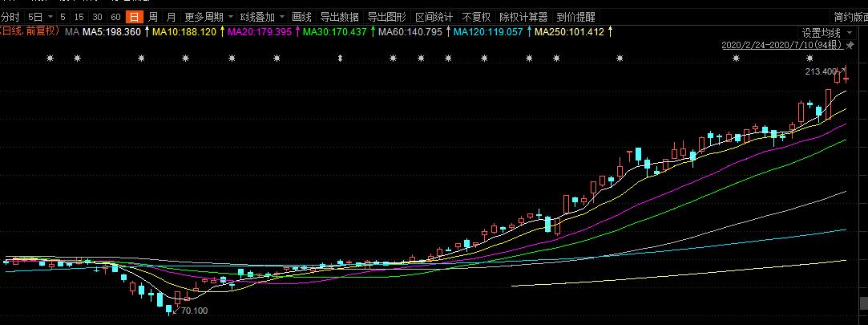868x325 pixels.
Task: Select the 5-minute K-line period
Action: (x=63, y=17)
